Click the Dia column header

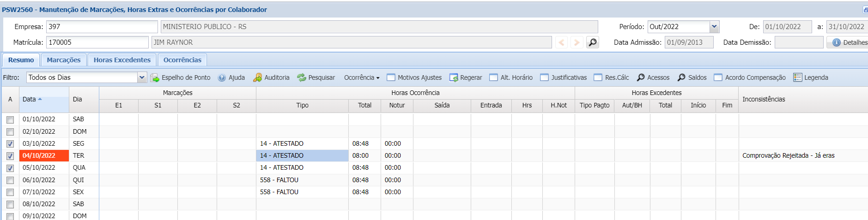[84, 99]
